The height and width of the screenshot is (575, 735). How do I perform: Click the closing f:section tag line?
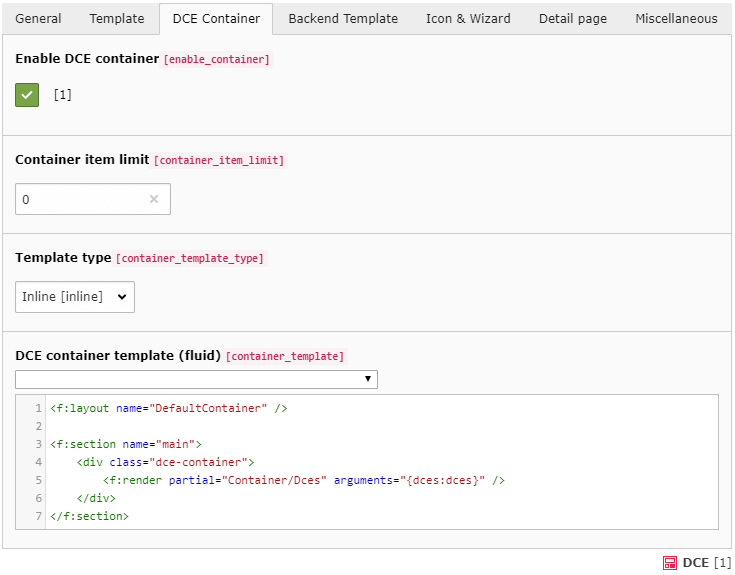point(90,516)
